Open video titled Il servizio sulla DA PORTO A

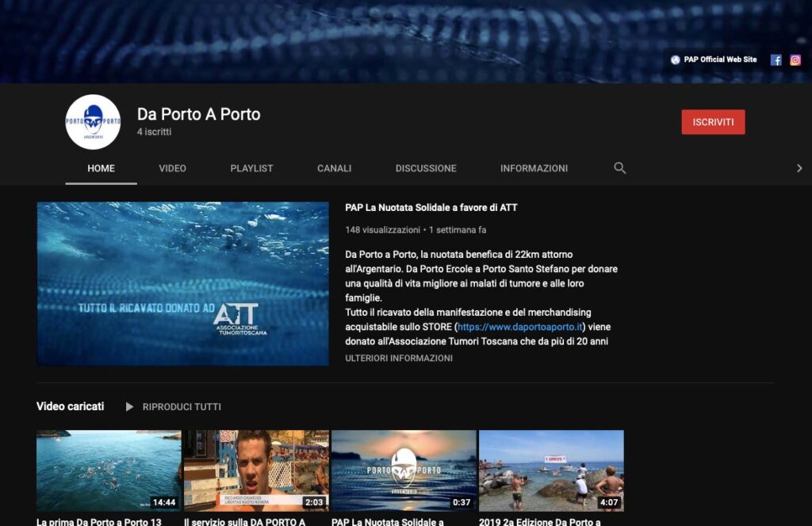(245, 521)
